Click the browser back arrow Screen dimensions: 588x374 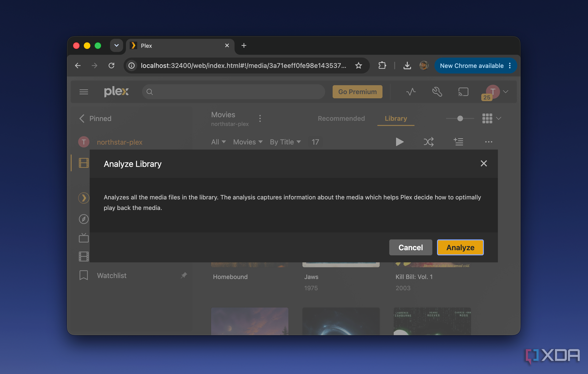tap(78, 66)
